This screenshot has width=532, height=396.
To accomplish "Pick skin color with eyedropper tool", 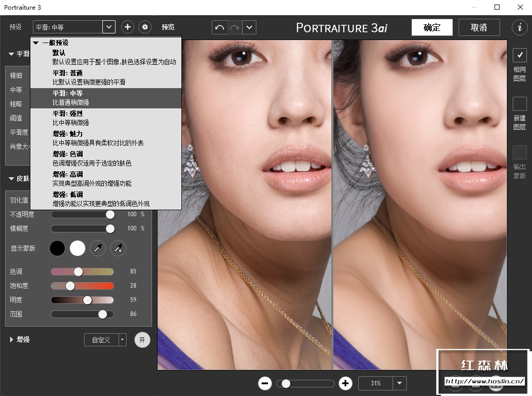I will pyautogui.click(x=98, y=249).
